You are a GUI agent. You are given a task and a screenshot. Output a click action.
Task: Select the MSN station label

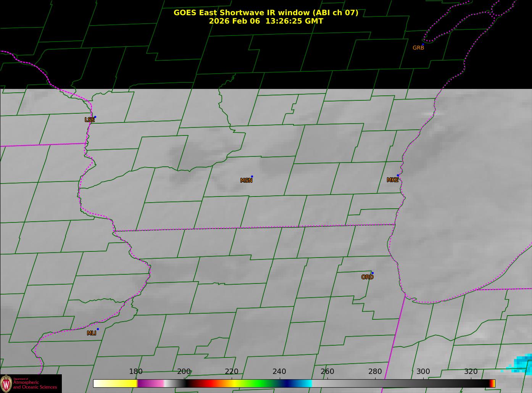(x=246, y=180)
